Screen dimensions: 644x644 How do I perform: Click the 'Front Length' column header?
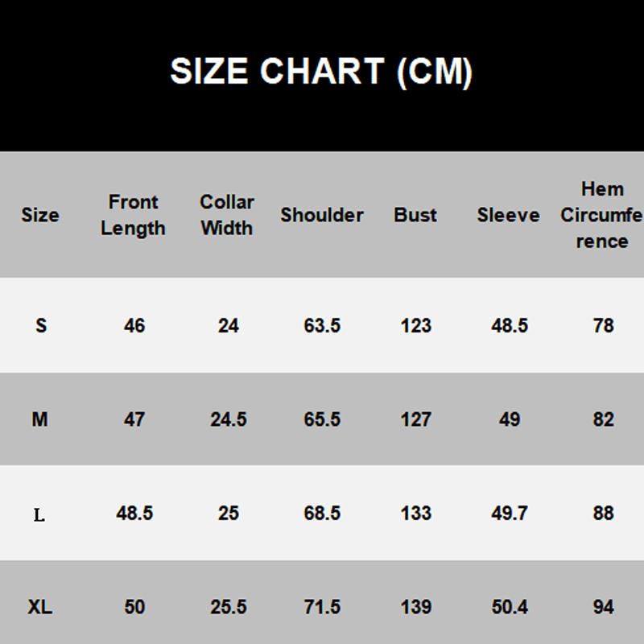point(134,215)
